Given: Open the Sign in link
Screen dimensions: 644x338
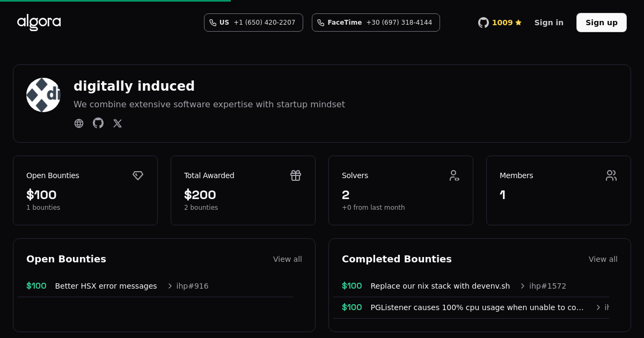Looking at the screenshot, I should pos(548,23).
